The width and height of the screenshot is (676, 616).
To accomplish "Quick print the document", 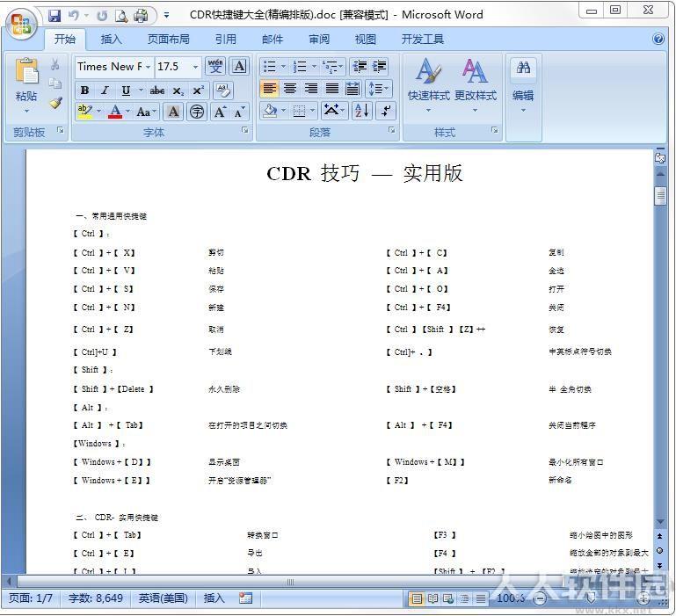I will [141, 16].
